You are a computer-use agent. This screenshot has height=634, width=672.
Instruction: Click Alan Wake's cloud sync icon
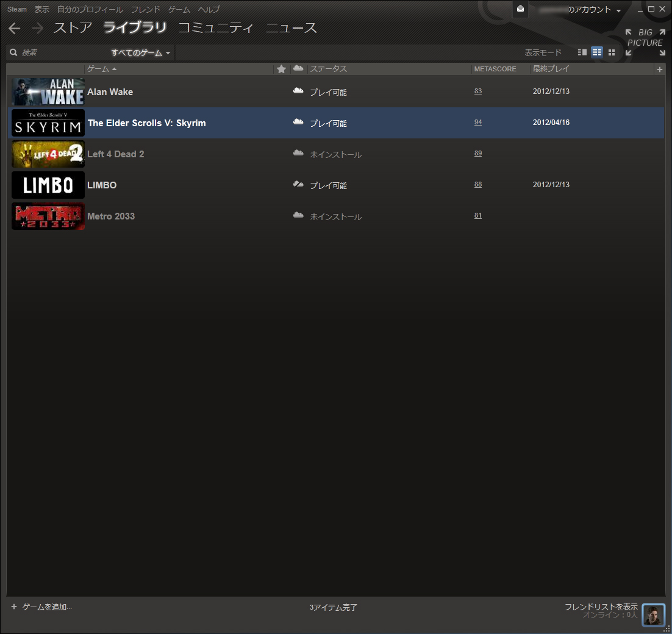pos(298,91)
